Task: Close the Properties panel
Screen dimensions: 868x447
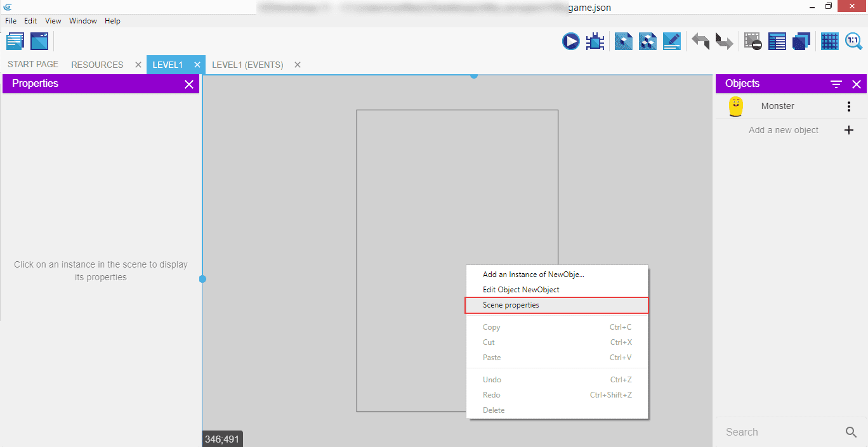Action: pos(188,84)
